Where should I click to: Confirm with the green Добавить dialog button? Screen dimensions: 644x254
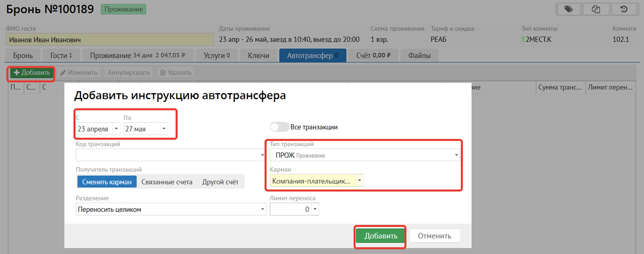(380, 236)
